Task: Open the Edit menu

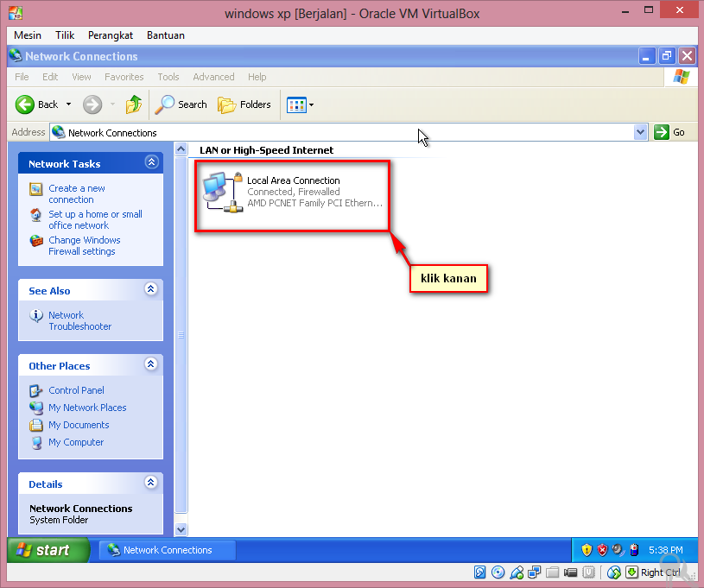Action: pos(50,77)
